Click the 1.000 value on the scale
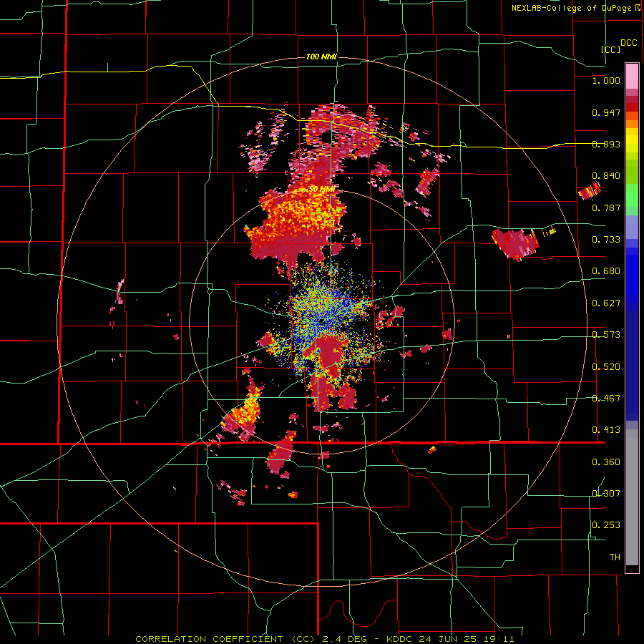The image size is (644, 644). (606, 80)
